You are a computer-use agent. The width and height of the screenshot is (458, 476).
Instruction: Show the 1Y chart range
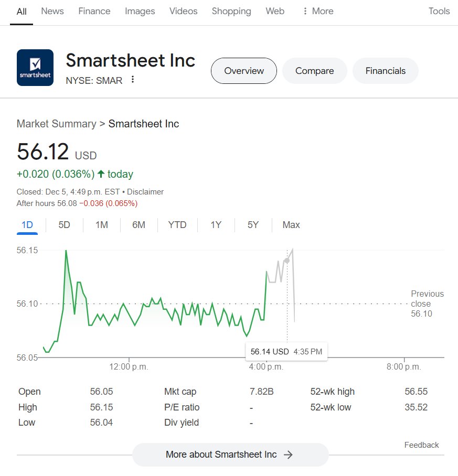coord(216,225)
